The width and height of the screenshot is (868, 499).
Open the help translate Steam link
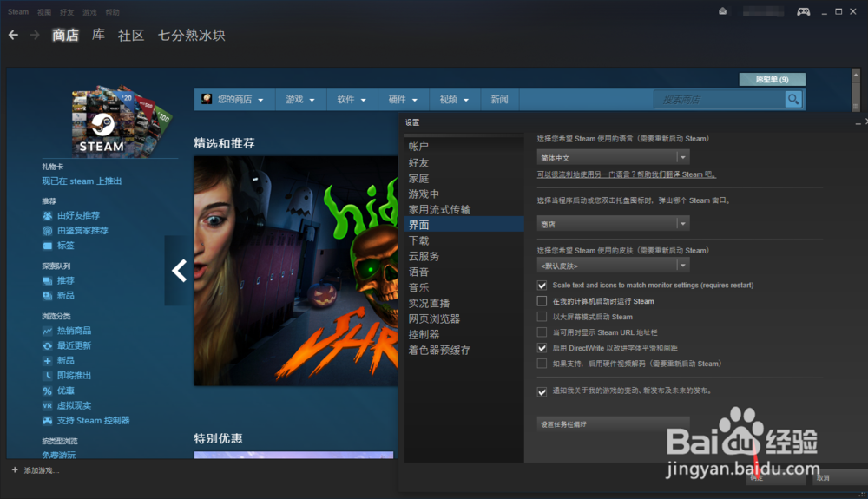(x=626, y=174)
